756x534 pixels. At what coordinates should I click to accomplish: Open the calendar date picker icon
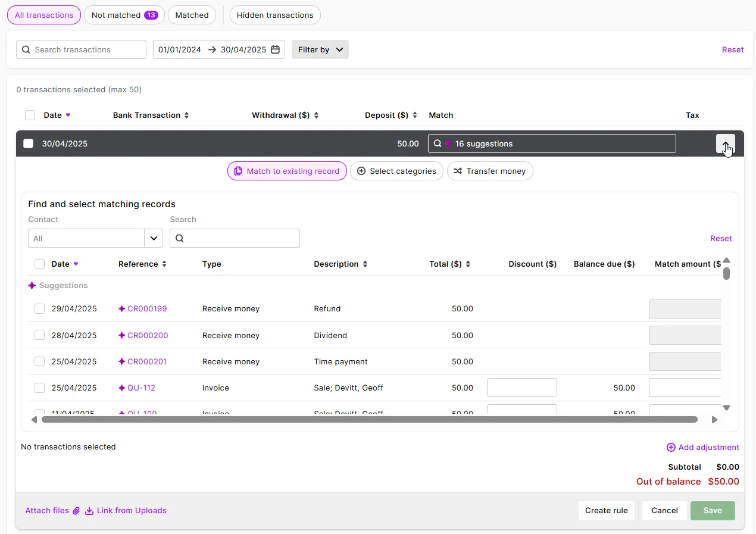pyautogui.click(x=274, y=50)
